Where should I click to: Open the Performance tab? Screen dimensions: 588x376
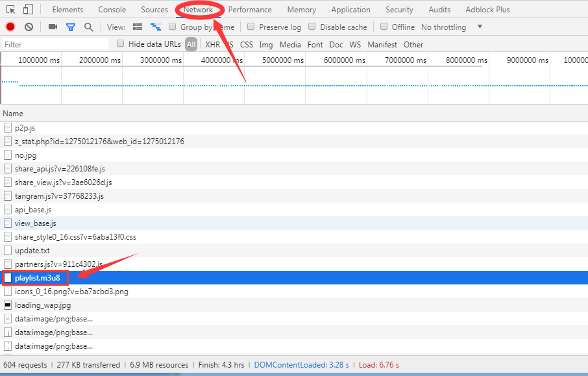pyautogui.click(x=250, y=10)
